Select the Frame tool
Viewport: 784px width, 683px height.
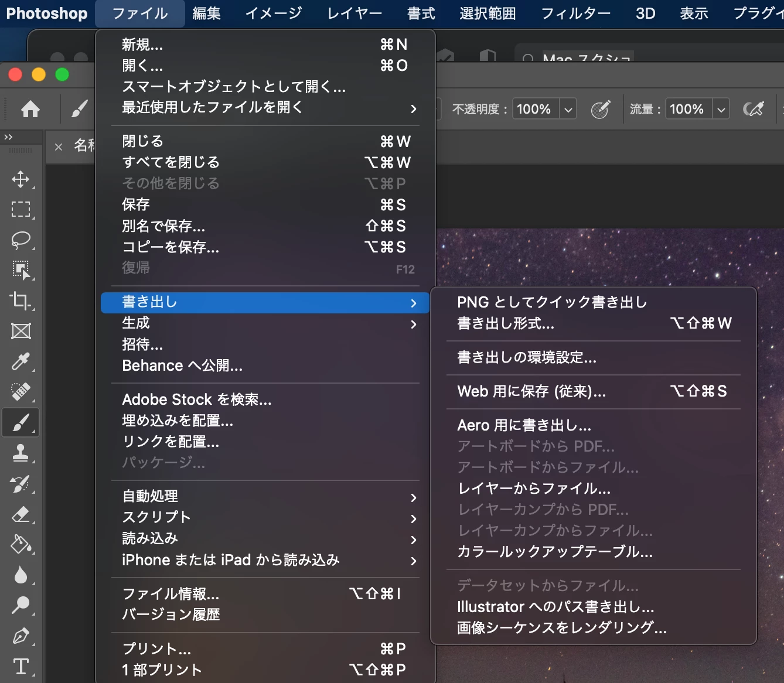(21, 331)
